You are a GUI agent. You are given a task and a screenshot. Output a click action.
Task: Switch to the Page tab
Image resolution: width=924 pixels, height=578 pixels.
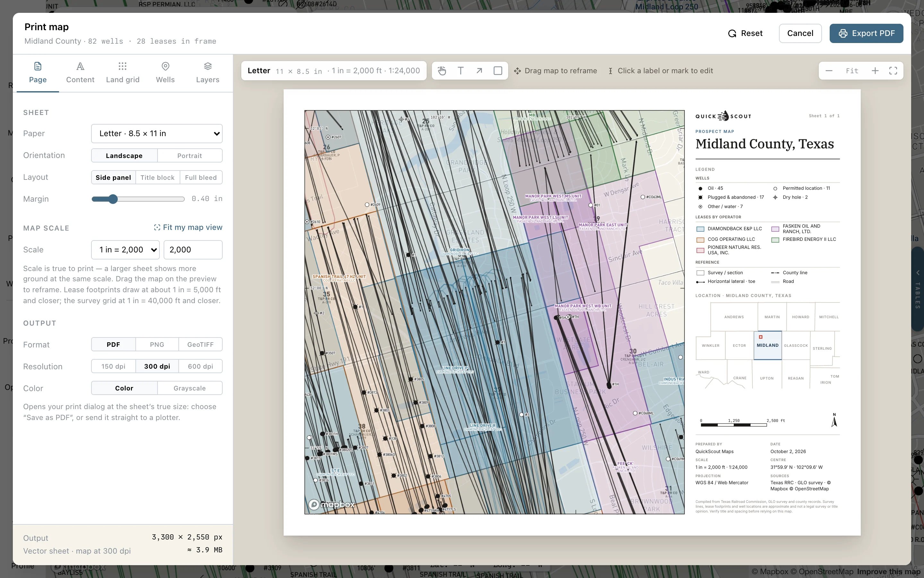(38, 73)
